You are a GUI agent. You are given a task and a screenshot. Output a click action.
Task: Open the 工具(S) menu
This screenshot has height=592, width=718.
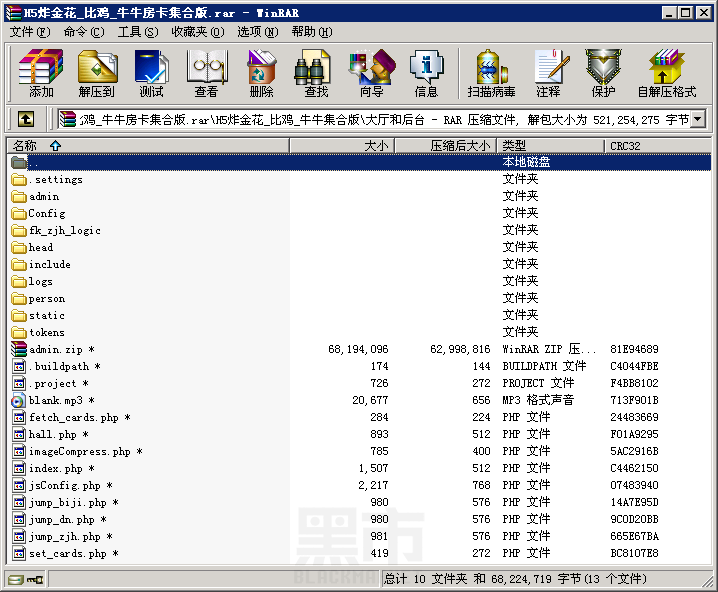pyautogui.click(x=138, y=32)
